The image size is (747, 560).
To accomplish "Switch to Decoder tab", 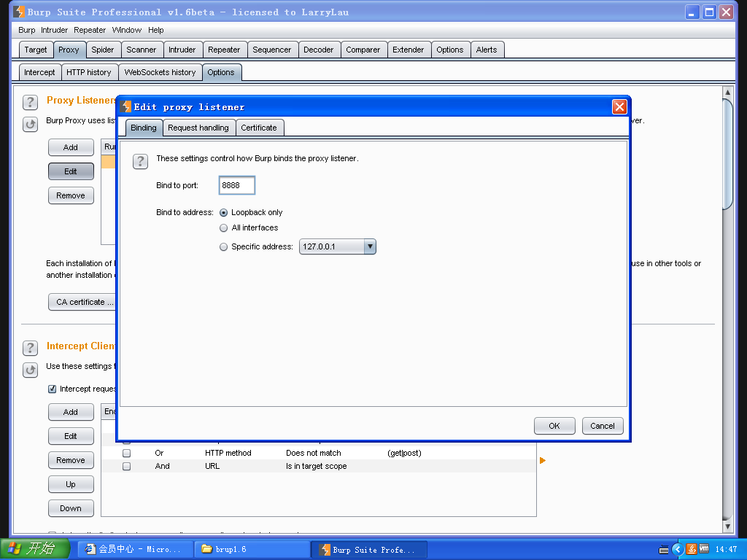I will pos(318,50).
